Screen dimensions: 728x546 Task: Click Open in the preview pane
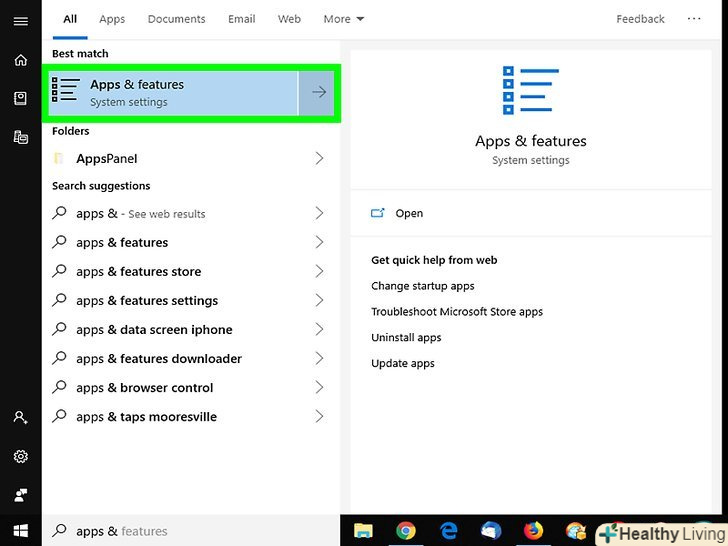pos(409,213)
